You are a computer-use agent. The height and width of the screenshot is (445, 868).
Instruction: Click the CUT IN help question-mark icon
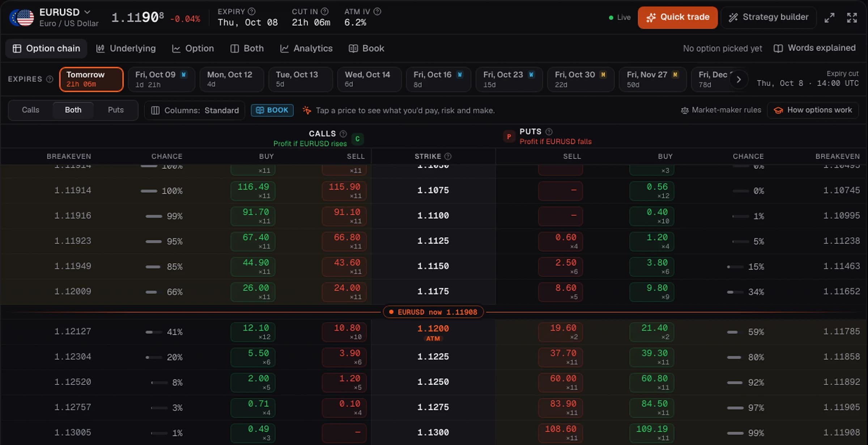coord(325,12)
